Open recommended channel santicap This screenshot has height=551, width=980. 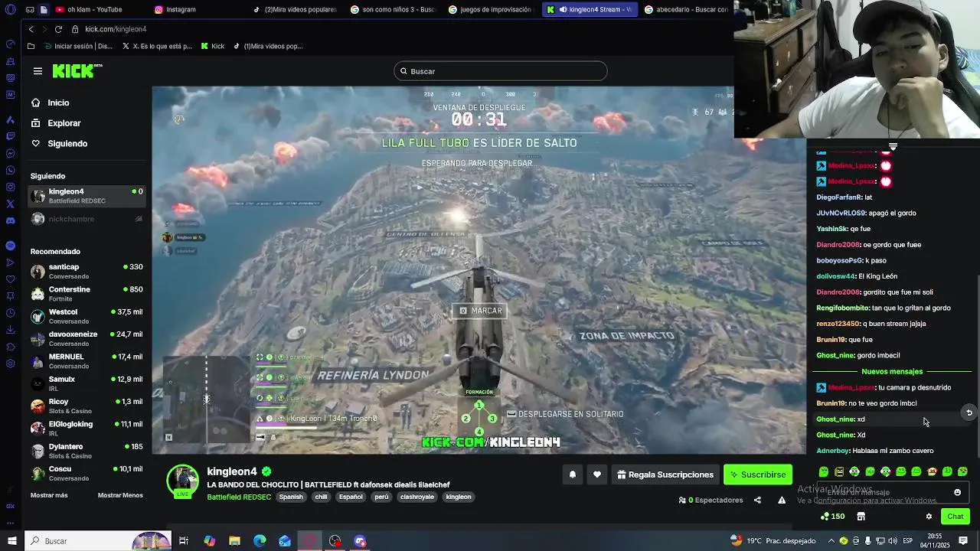point(86,271)
